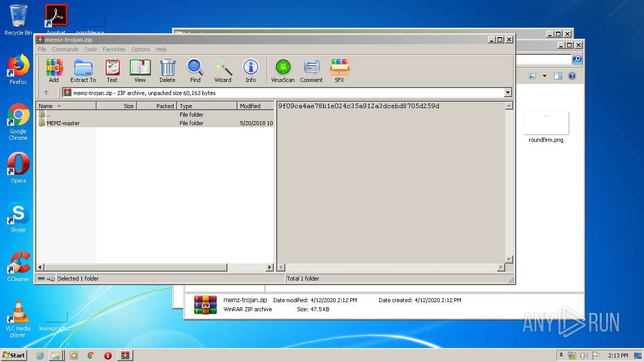This screenshot has height=362, width=644.
Task: Click the WinRAR taskbar button
Action: coord(125,355)
